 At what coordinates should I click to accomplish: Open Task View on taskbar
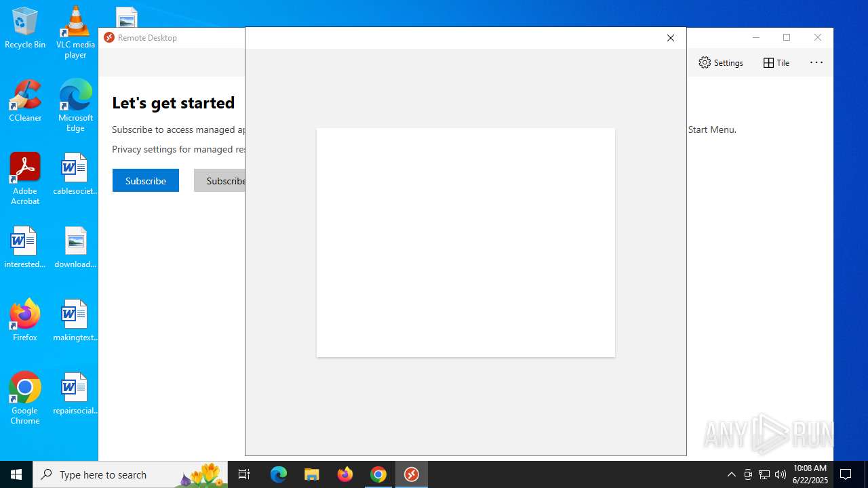click(x=244, y=474)
